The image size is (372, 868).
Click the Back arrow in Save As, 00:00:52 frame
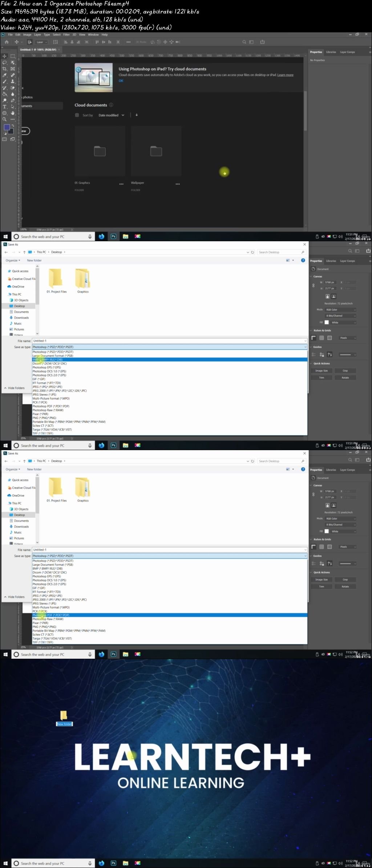click(x=6, y=252)
